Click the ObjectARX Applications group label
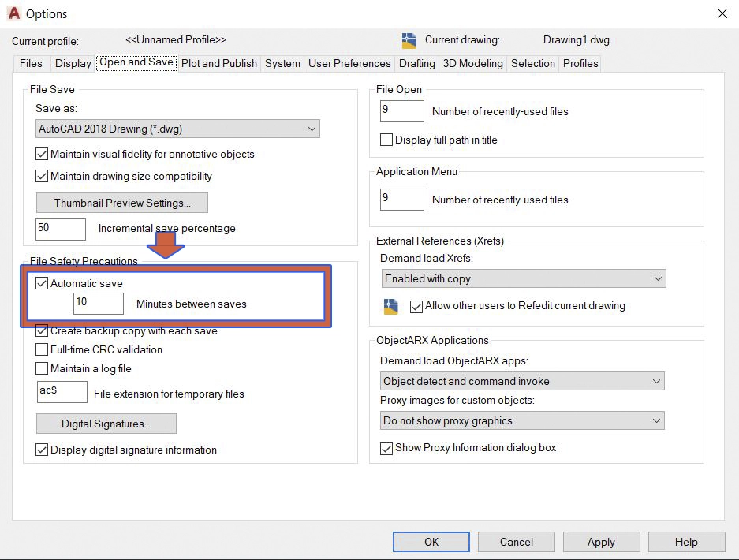 [432, 340]
